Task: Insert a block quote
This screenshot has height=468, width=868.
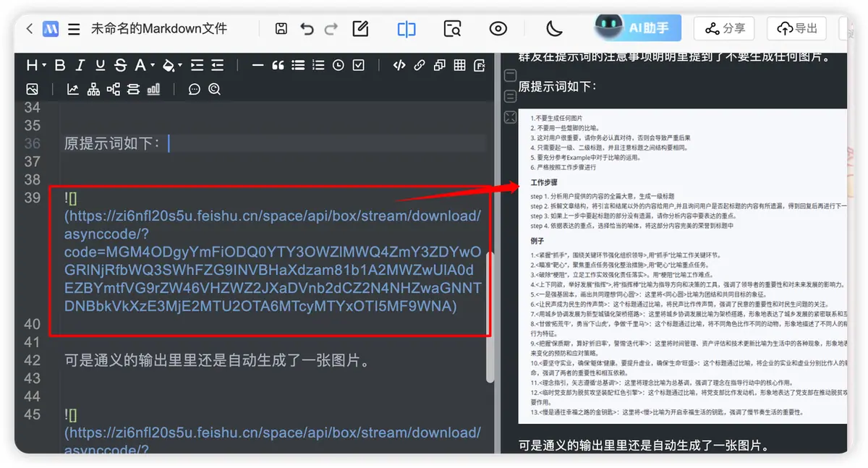Action: point(278,65)
